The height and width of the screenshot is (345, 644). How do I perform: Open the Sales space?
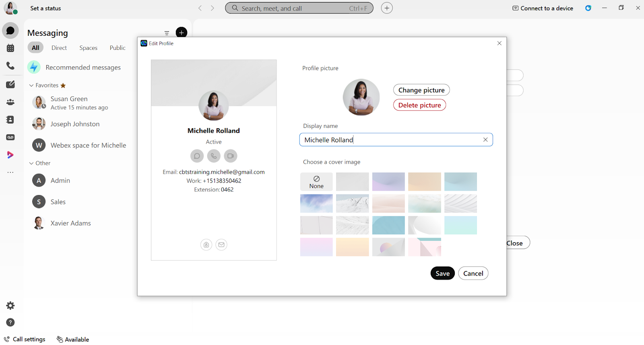coord(80,202)
